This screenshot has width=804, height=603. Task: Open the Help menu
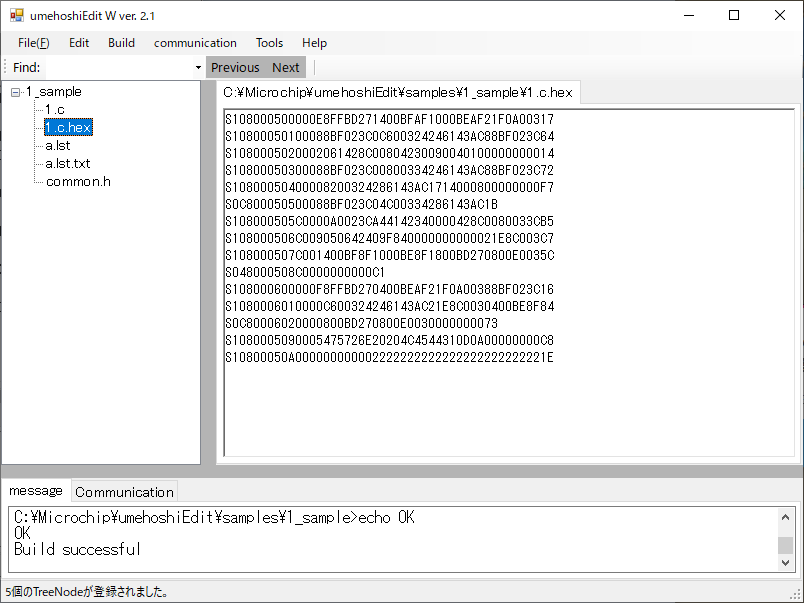click(314, 43)
